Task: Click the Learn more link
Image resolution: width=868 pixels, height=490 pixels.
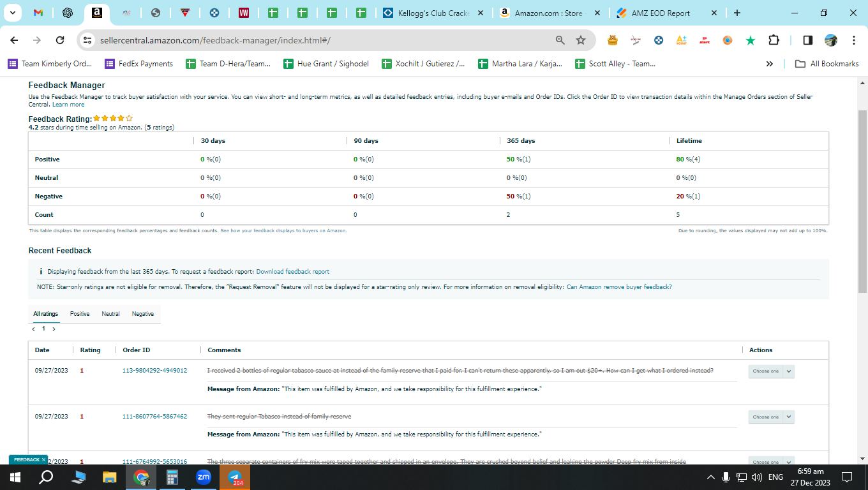Action: [x=68, y=105]
